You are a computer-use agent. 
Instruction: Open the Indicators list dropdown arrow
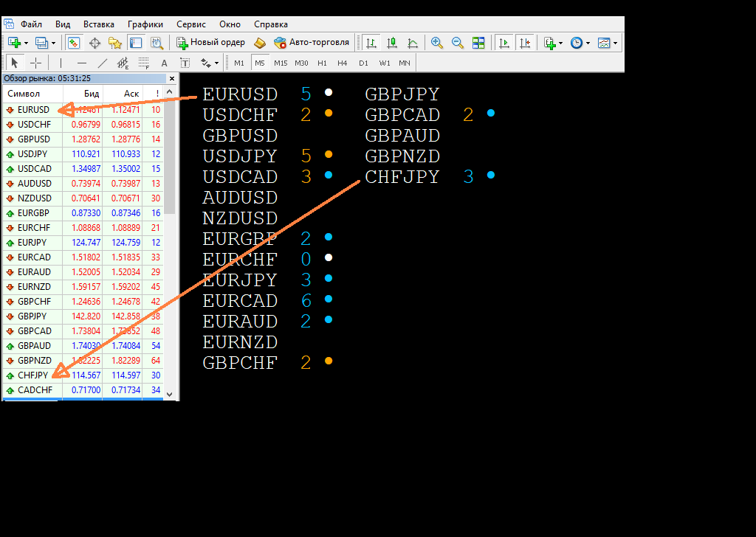pos(561,44)
